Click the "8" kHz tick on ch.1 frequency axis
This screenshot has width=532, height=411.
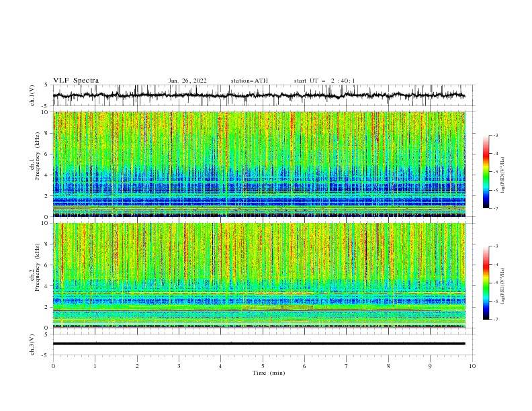coord(47,133)
